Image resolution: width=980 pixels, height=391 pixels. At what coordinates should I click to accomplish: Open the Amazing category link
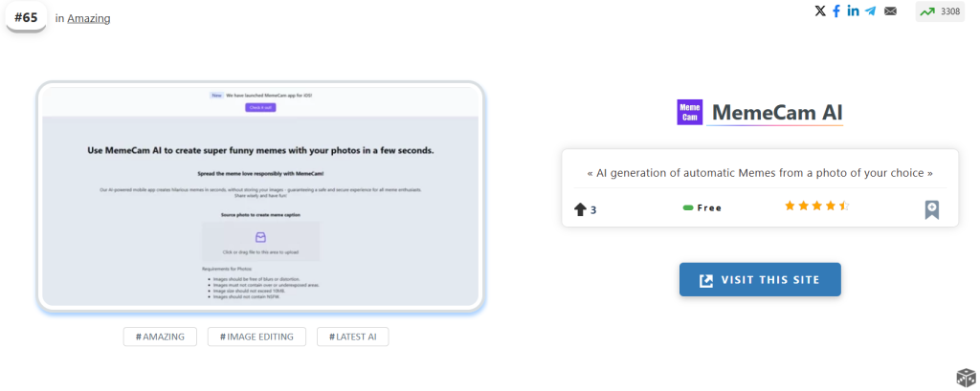click(x=88, y=18)
